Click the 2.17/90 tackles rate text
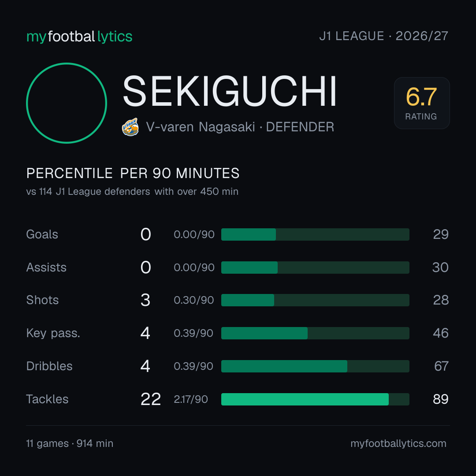Screen dimensions: 476x476 point(191,399)
